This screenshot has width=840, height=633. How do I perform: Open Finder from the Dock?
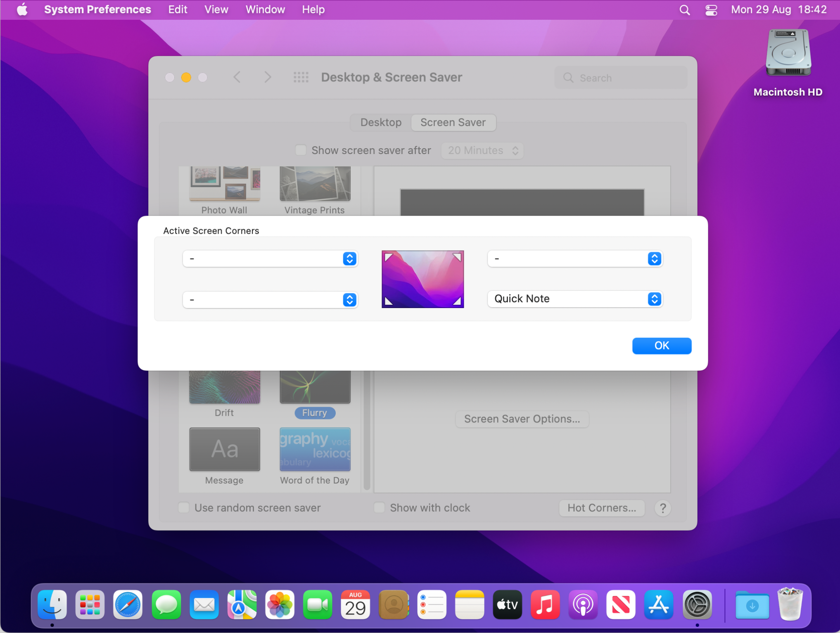(52, 605)
